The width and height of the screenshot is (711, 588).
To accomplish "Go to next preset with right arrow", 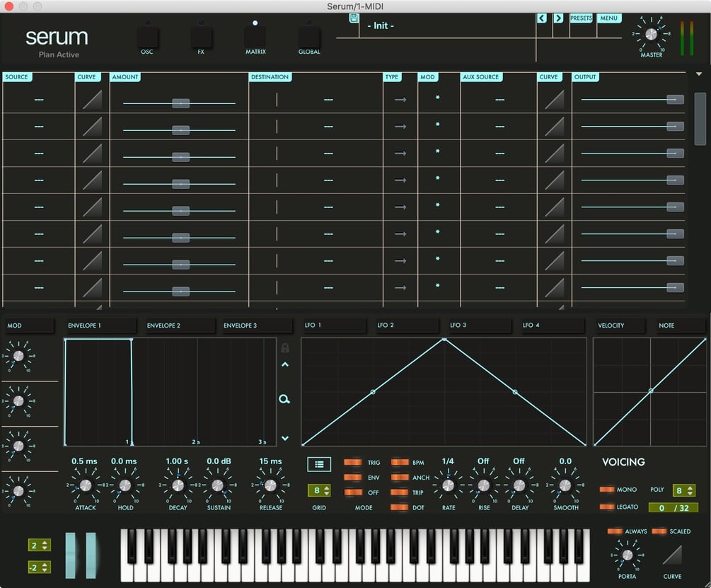I will point(558,18).
